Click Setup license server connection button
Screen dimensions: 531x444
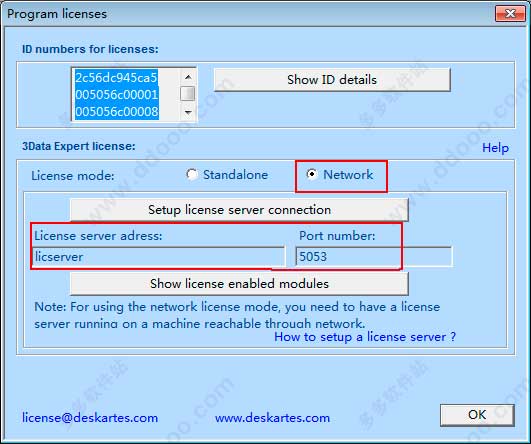click(x=239, y=210)
